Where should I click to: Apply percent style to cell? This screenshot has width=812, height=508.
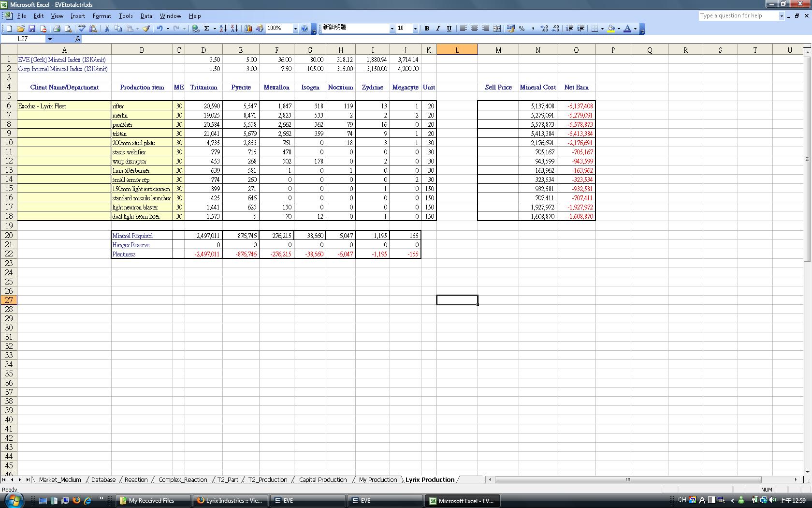click(522, 29)
